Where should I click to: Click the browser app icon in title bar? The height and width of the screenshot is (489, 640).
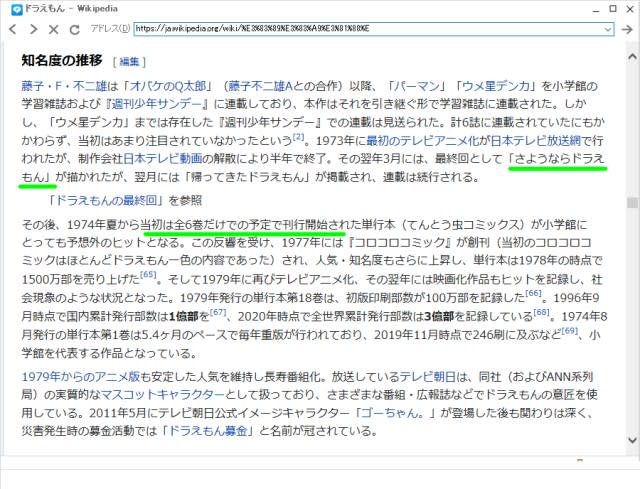click(x=17, y=9)
